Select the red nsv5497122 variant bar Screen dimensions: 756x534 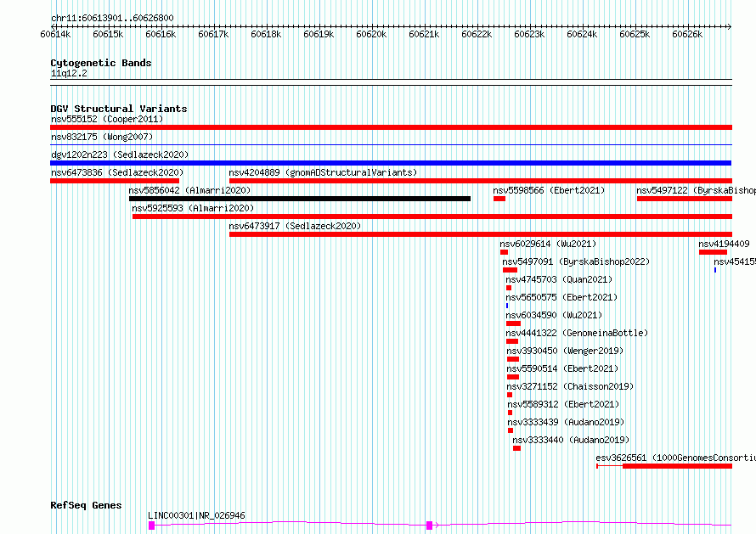685,199
